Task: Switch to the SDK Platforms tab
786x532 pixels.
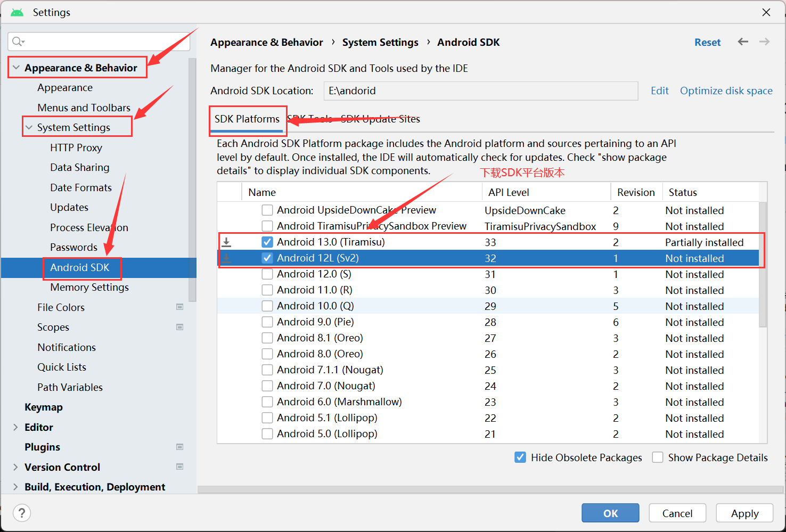Action: pyautogui.click(x=247, y=119)
